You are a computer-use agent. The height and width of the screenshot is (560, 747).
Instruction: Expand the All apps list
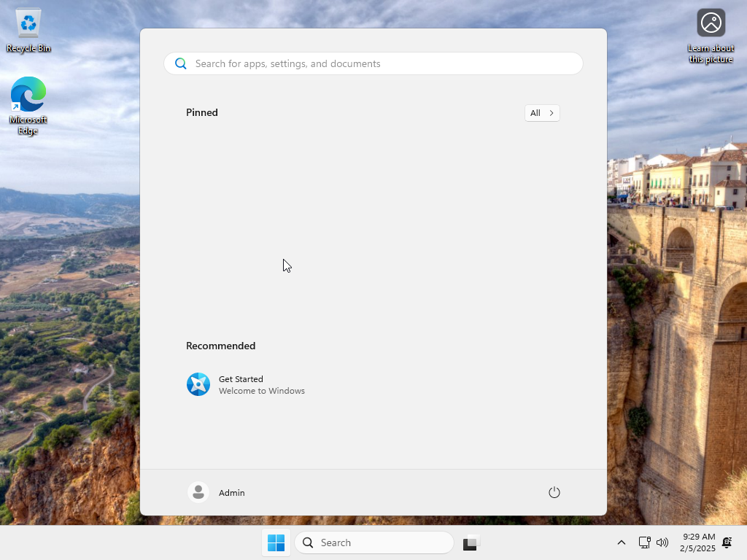coord(542,113)
